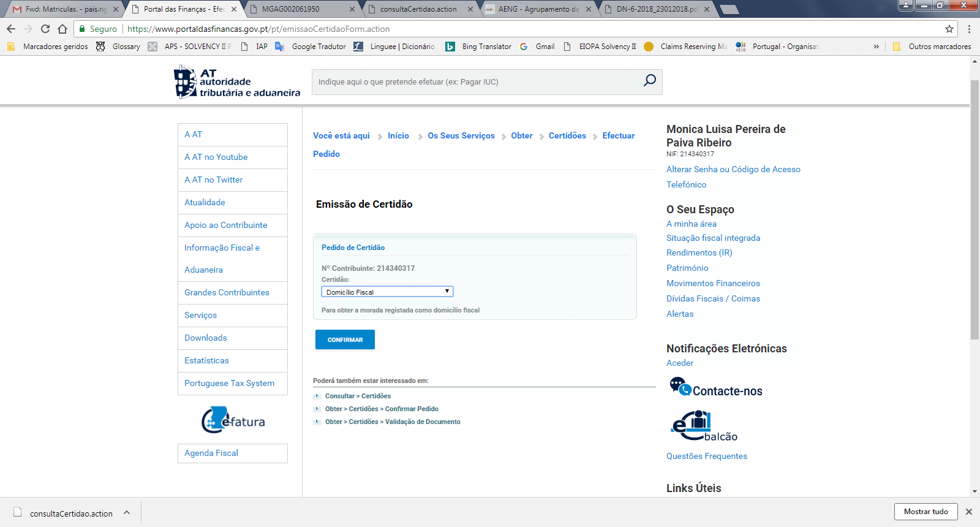Open the Certidão dropdown showing Domicílio Fiscal

387,292
